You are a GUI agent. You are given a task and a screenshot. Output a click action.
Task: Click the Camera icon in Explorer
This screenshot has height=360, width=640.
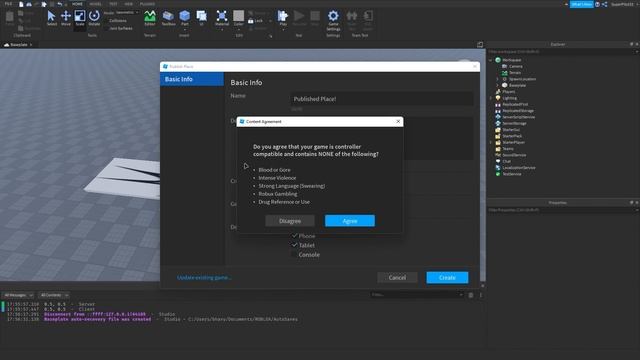pos(504,66)
